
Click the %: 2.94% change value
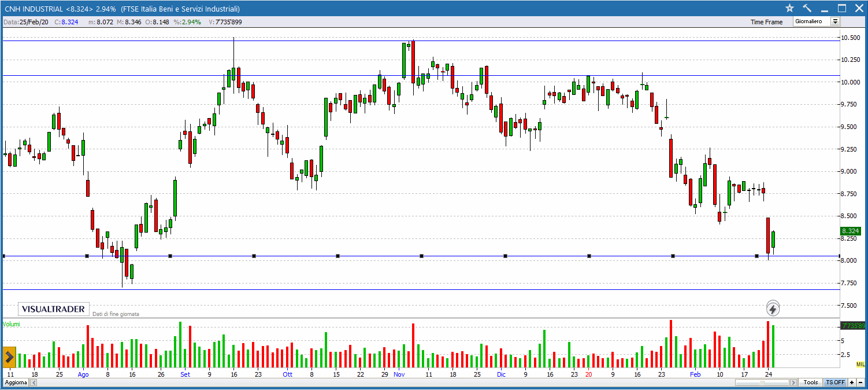(x=187, y=22)
